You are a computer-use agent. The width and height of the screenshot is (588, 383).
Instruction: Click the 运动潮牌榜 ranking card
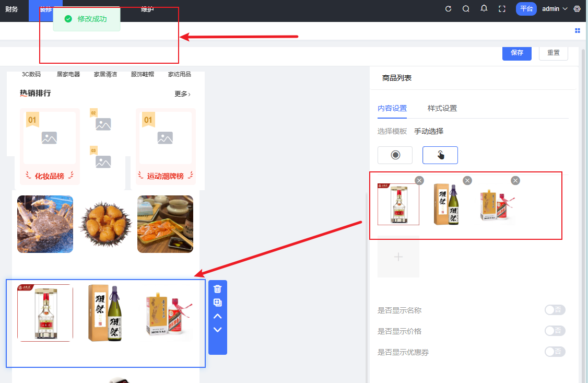[166, 146]
